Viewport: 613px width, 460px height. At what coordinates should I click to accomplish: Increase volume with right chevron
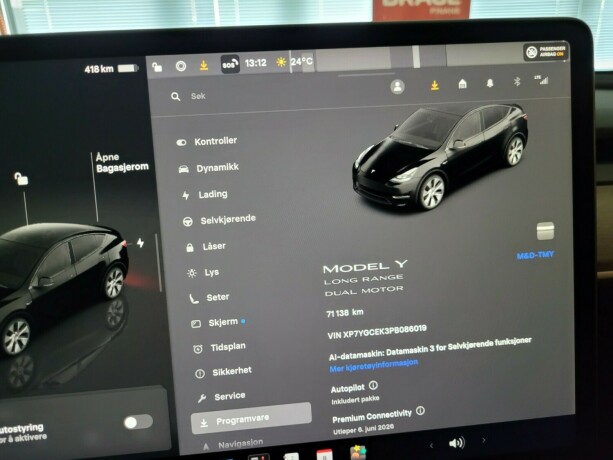point(484,440)
